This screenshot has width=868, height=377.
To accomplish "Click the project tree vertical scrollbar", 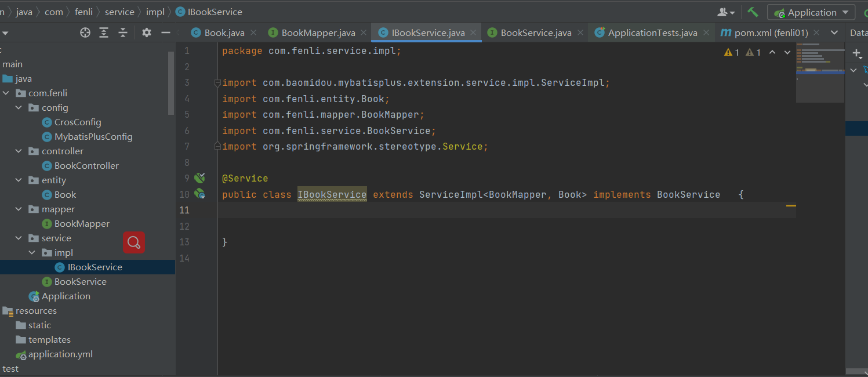I will pyautogui.click(x=171, y=82).
